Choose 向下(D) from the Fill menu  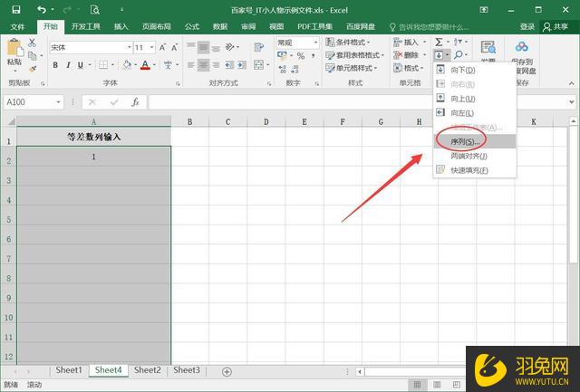pos(475,70)
